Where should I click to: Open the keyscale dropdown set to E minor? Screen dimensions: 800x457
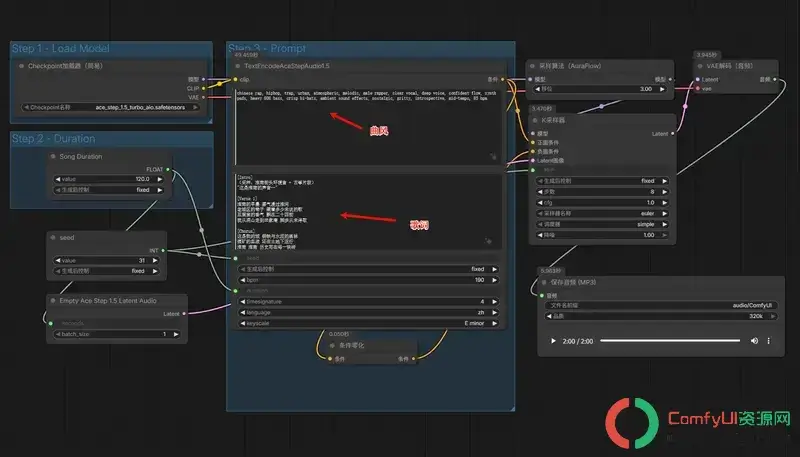368,323
